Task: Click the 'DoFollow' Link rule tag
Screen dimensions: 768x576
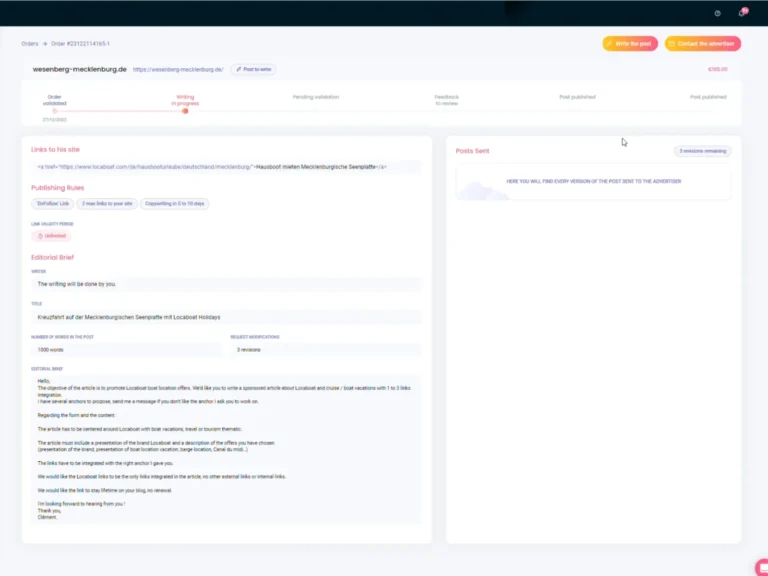Action: click(52, 204)
